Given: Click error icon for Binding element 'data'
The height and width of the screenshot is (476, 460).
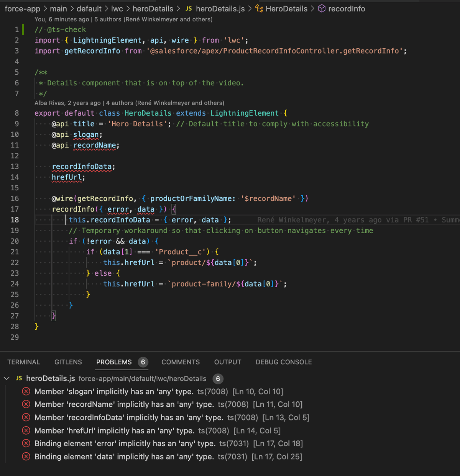Looking at the screenshot, I should [26, 456].
